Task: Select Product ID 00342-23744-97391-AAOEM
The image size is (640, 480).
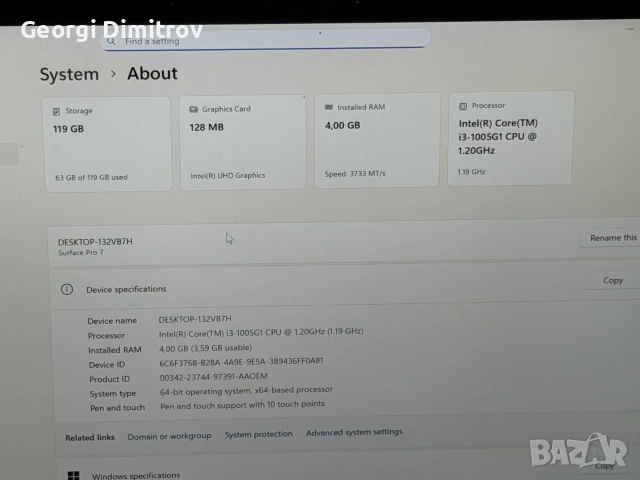Action: (x=213, y=377)
